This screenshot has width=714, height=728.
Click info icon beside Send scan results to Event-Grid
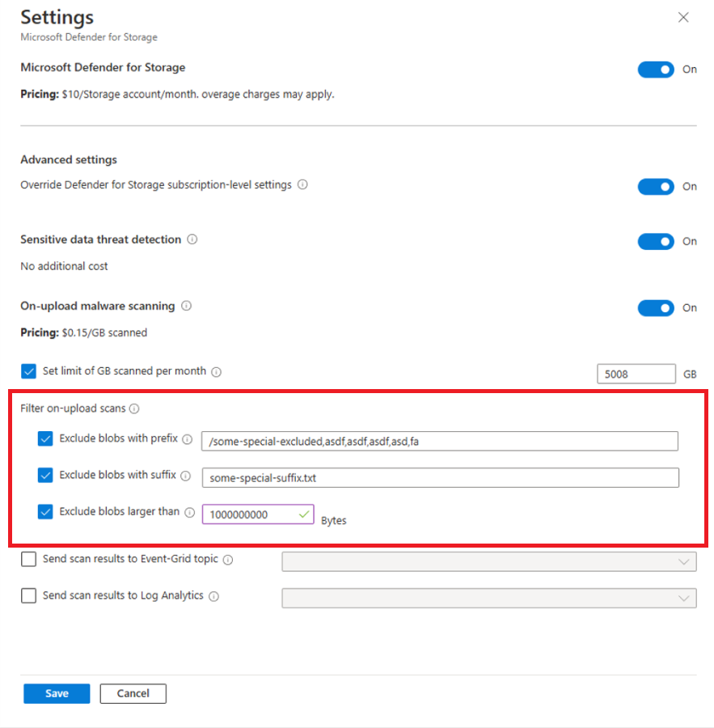228,560
